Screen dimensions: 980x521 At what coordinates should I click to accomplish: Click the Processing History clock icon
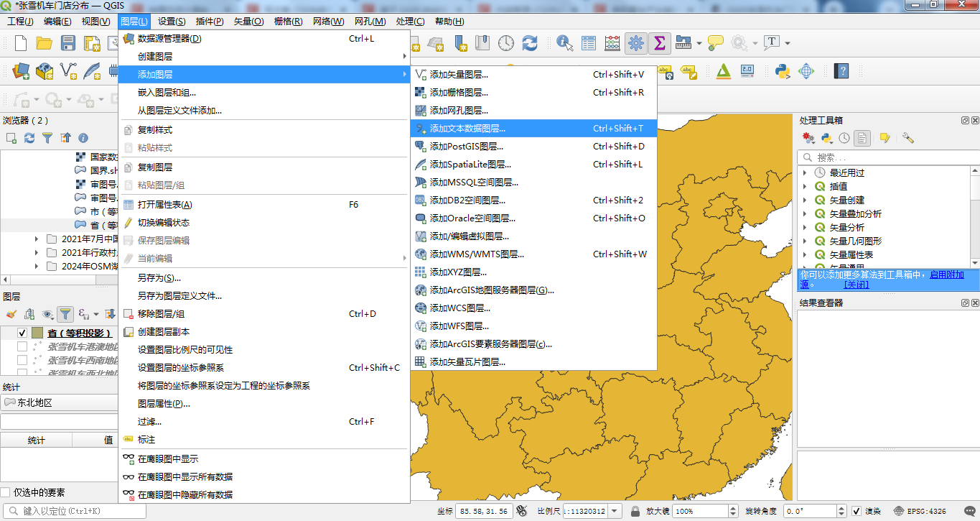click(844, 138)
